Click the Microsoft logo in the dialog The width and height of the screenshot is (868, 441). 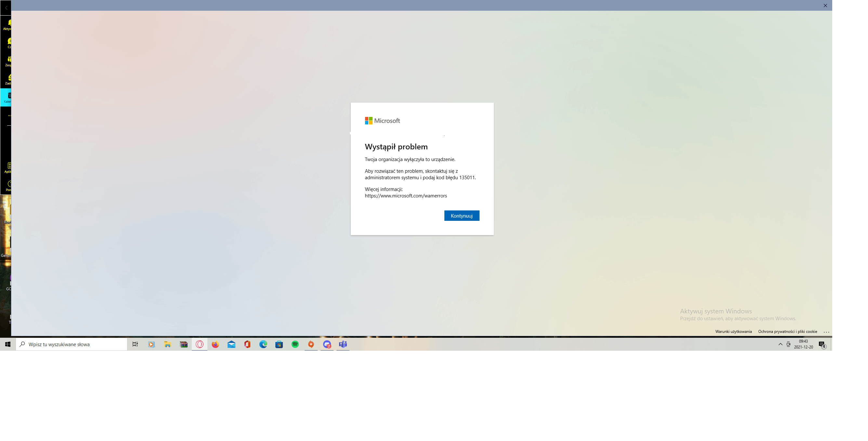point(382,120)
